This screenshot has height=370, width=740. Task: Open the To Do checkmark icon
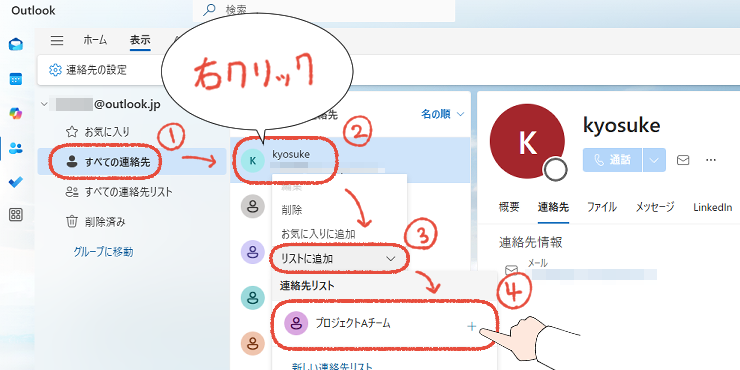coord(16,182)
